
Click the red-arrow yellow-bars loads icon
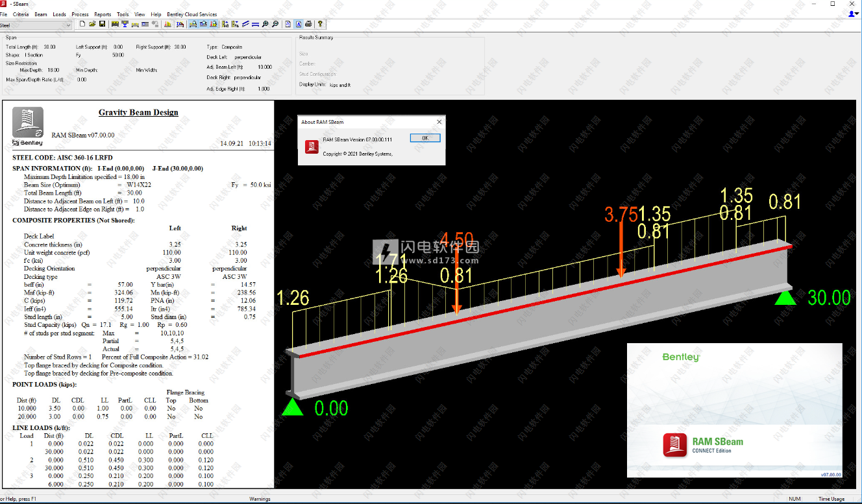point(167,24)
